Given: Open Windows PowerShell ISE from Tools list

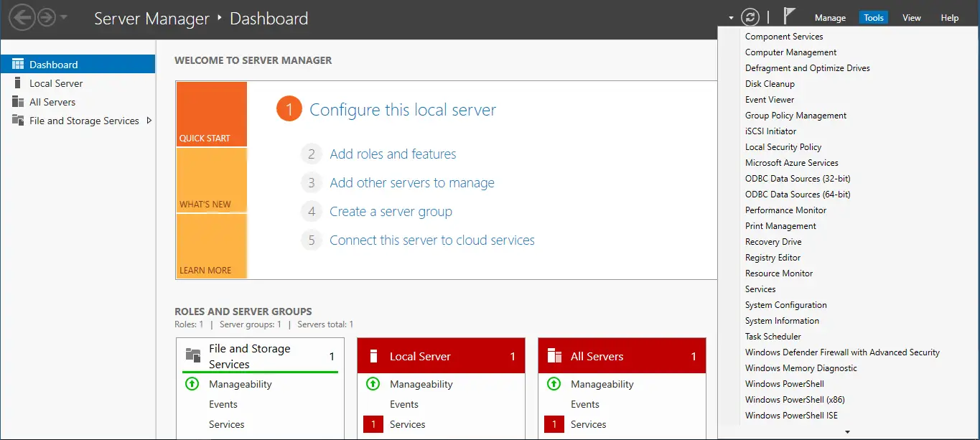Looking at the screenshot, I should pos(790,416).
